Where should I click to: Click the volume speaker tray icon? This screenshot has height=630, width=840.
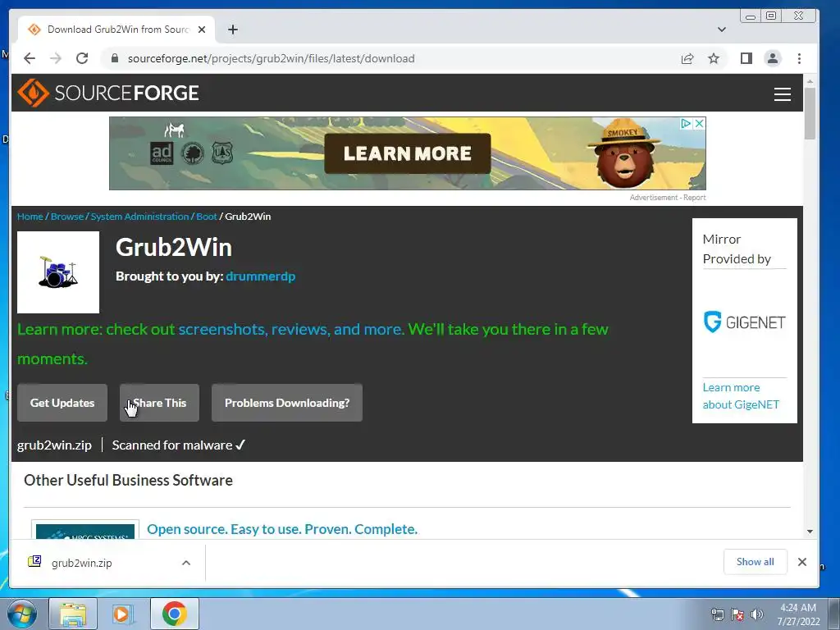coord(756,614)
